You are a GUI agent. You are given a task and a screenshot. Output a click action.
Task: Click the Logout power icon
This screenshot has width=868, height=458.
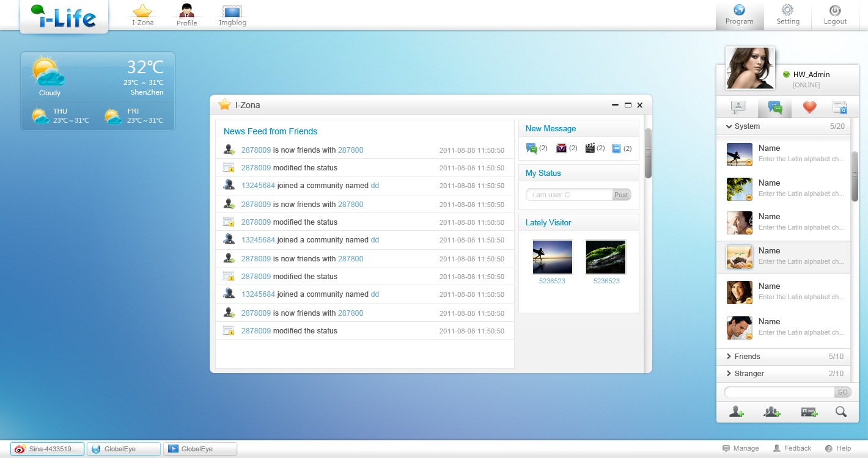tap(835, 15)
